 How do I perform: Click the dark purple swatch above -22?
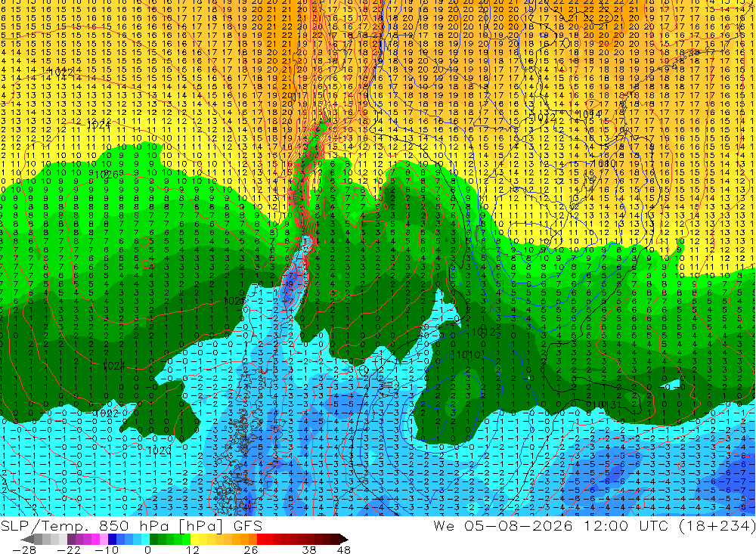click(71, 540)
